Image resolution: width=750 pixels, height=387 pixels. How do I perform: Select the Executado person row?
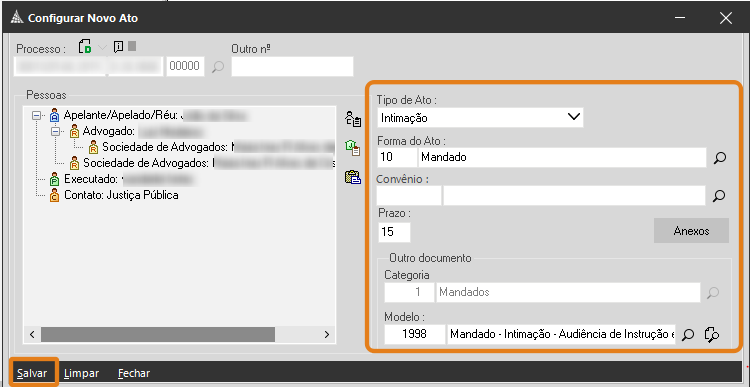(x=121, y=179)
